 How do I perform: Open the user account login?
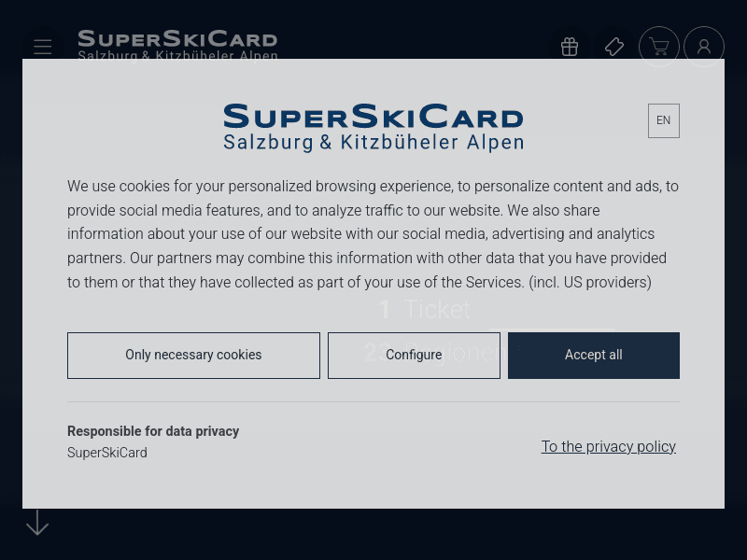click(x=704, y=47)
